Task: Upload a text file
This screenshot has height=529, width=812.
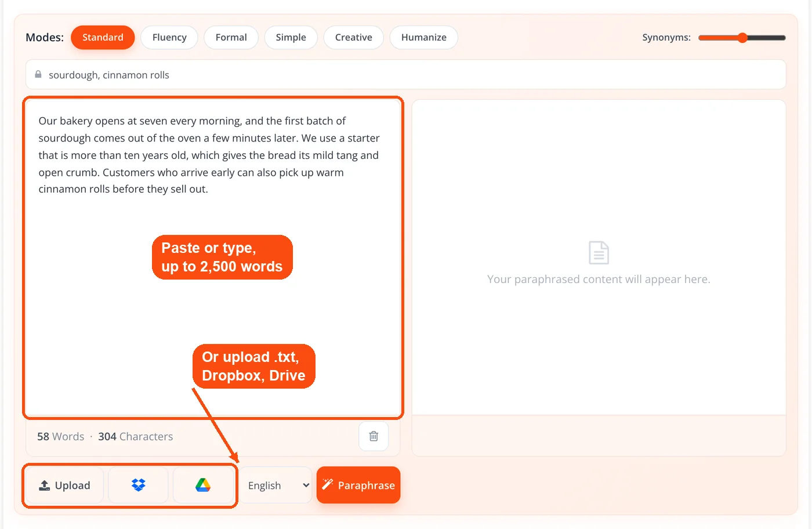Action: click(64, 485)
